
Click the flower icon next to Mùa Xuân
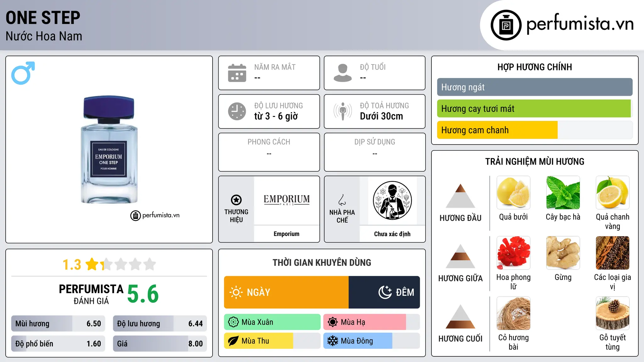point(233,322)
